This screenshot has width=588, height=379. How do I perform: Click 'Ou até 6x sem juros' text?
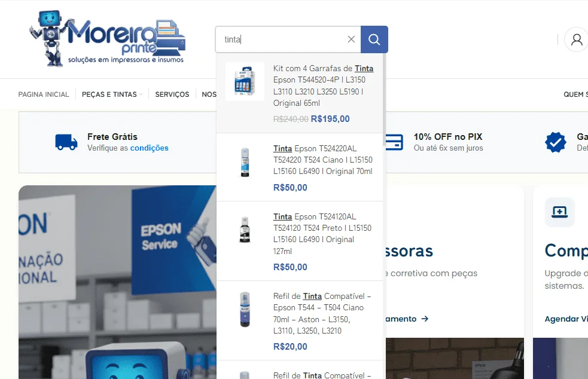tap(449, 148)
